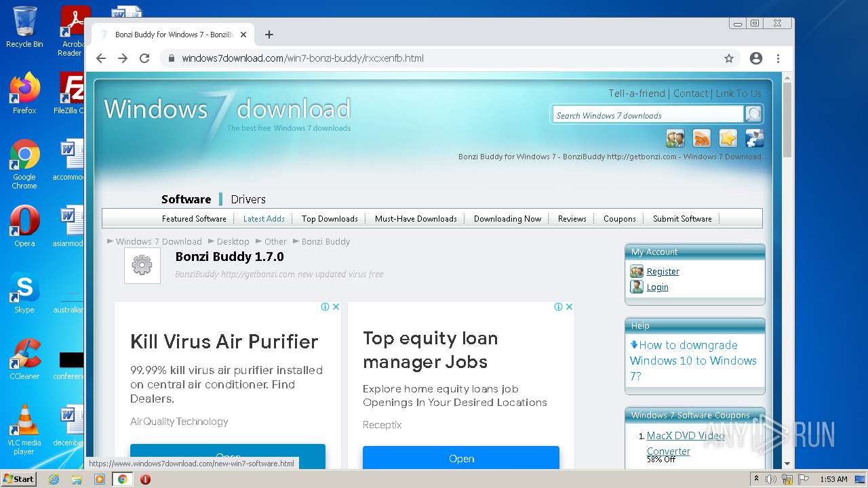This screenshot has height=488, width=868.
Task: Click the page's vertical scrollbar thumb
Action: 787,119
